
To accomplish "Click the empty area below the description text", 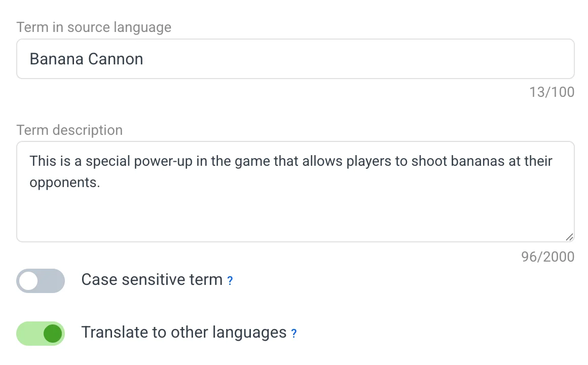I will pyautogui.click(x=295, y=215).
